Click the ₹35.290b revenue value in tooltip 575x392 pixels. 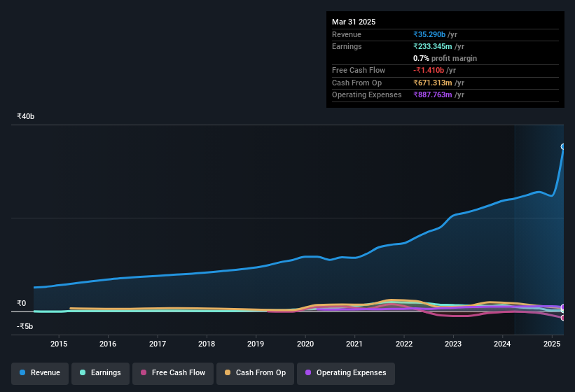click(x=429, y=34)
